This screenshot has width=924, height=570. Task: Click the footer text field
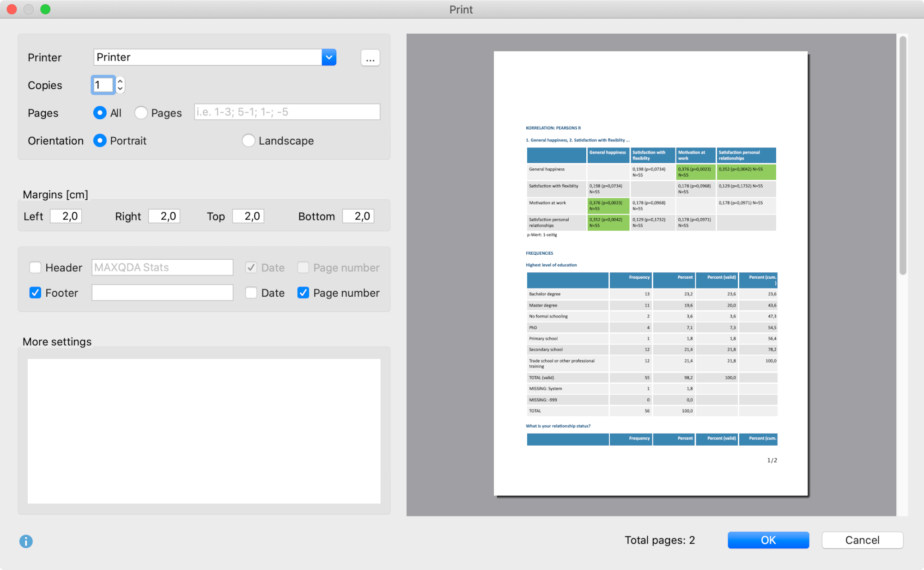tap(162, 292)
